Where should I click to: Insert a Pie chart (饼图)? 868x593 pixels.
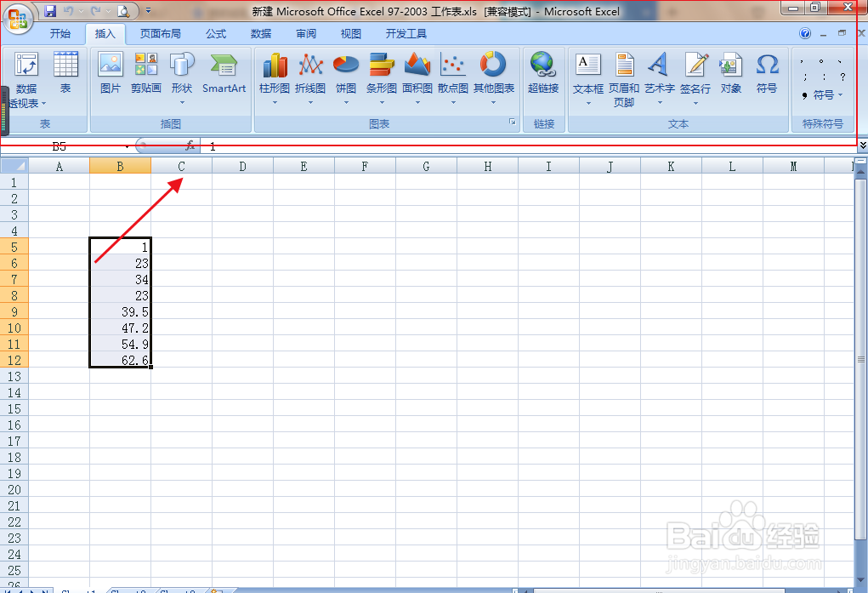click(x=346, y=77)
